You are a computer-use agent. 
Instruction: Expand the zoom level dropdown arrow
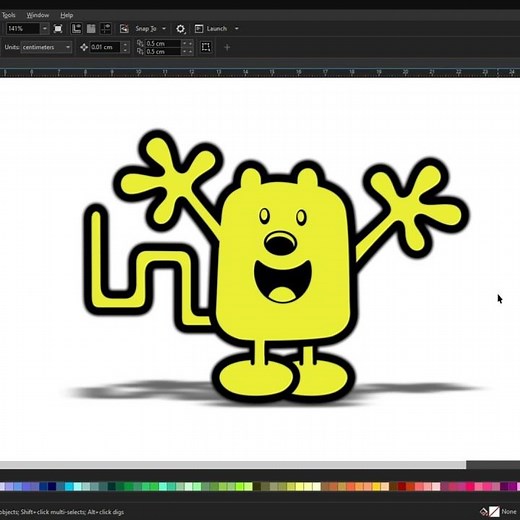(x=45, y=29)
